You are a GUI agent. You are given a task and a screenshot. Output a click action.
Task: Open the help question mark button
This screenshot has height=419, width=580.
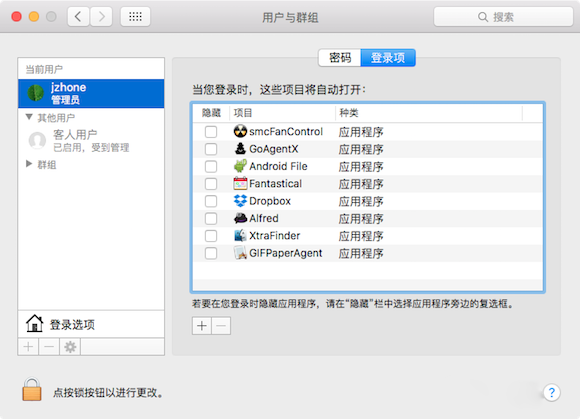[552, 392]
